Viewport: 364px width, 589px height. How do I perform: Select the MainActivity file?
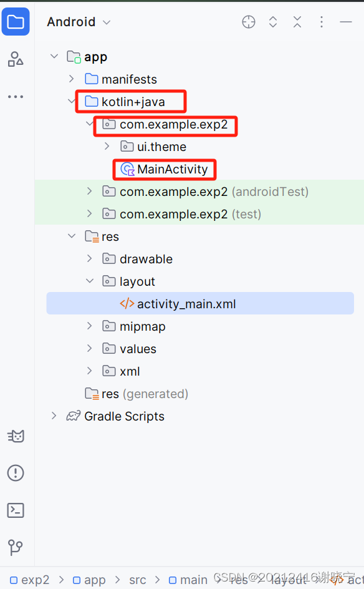[x=164, y=170]
